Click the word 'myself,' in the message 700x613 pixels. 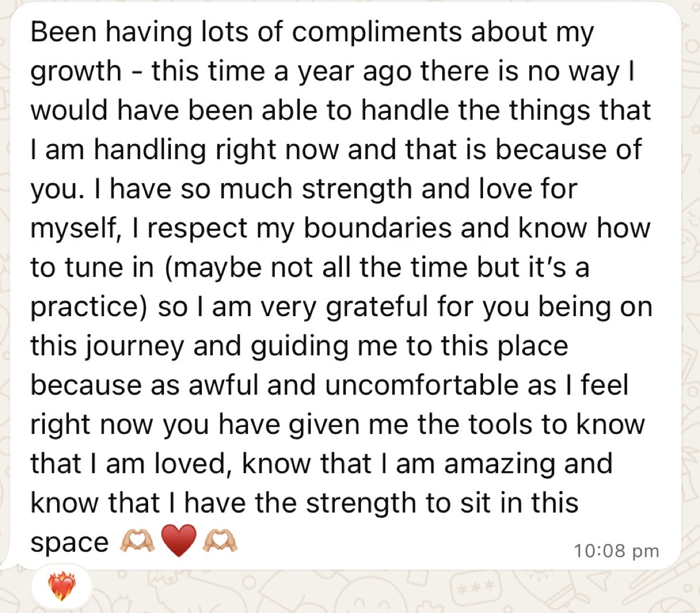coord(75,229)
